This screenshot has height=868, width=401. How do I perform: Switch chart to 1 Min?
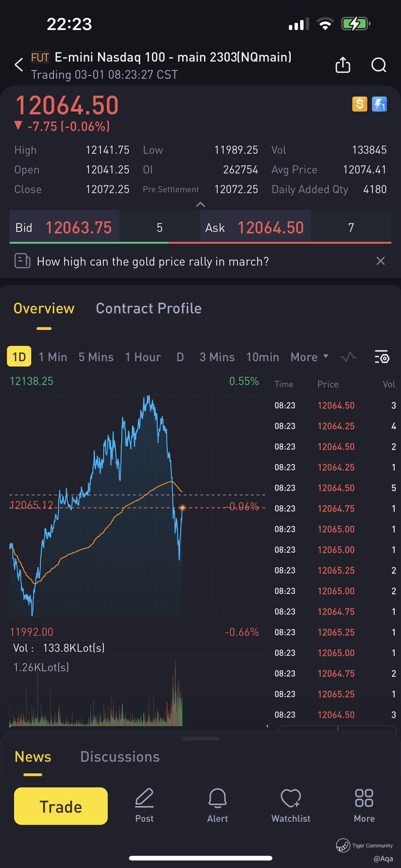tap(53, 357)
